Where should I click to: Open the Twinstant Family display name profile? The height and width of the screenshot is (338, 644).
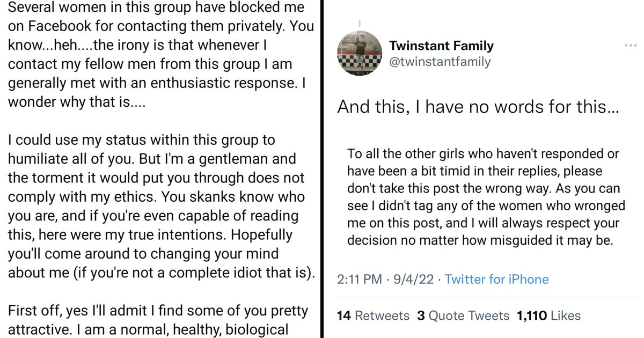[441, 46]
